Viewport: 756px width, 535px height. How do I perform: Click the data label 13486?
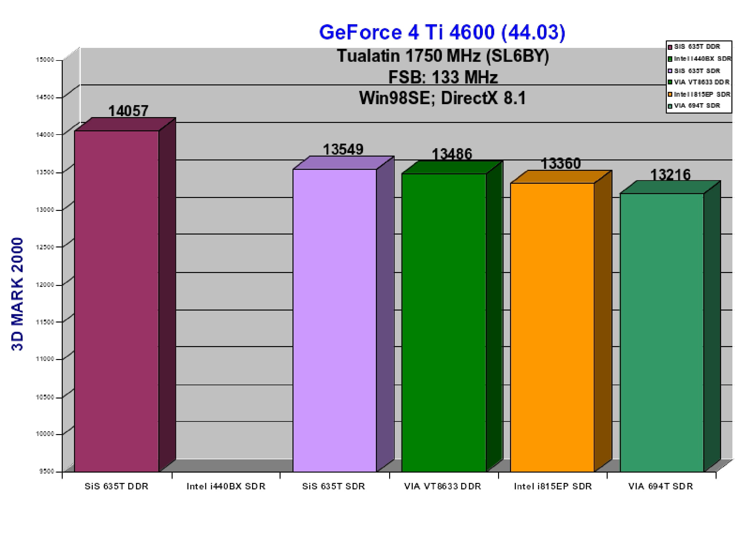(x=452, y=154)
